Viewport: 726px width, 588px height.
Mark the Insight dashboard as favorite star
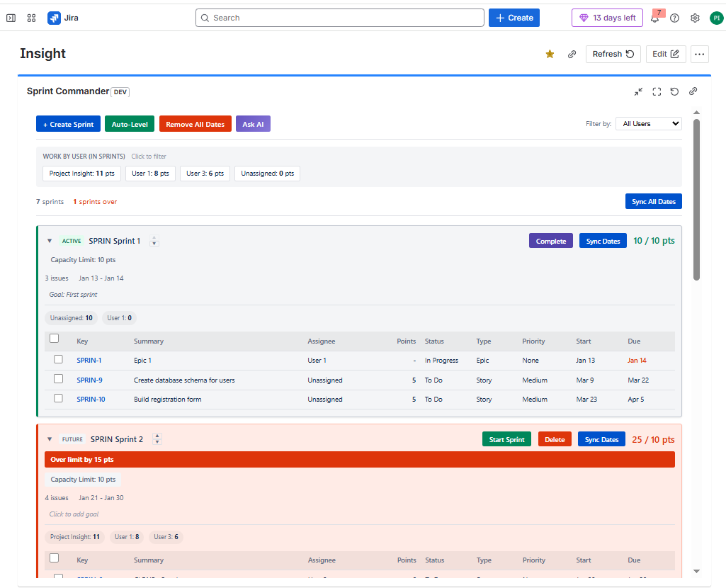(x=550, y=54)
